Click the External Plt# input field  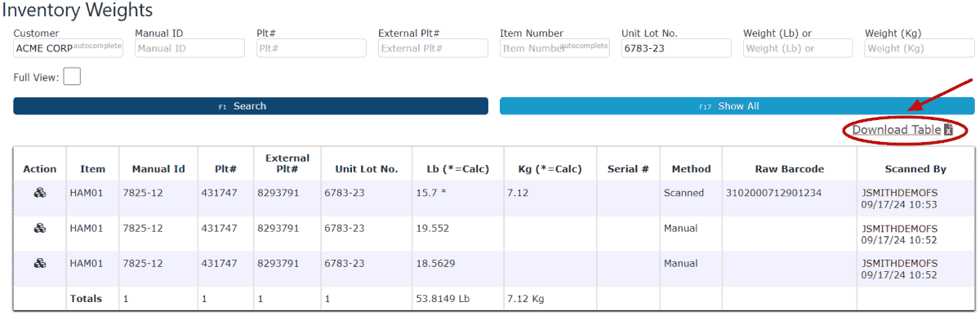point(433,48)
